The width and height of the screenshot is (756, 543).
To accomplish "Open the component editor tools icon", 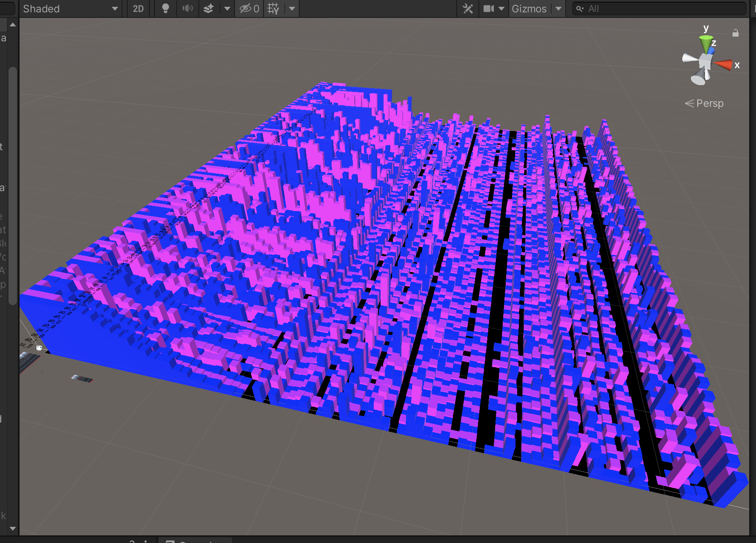I will coord(468,9).
